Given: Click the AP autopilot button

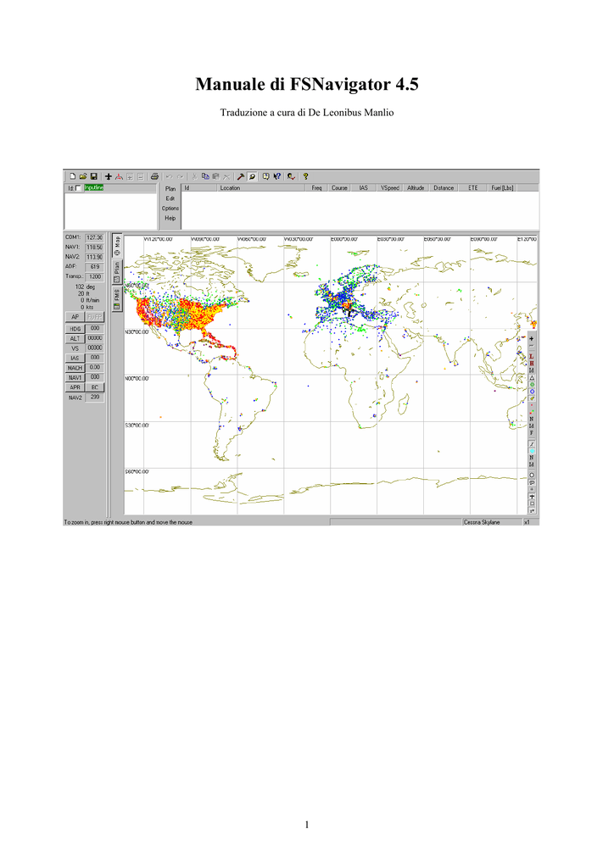Looking at the screenshot, I should tap(75, 317).
